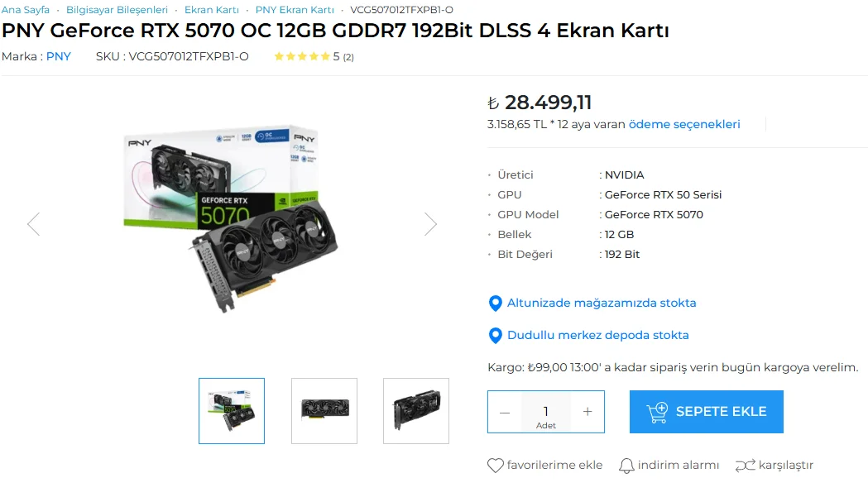The height and width of the screenshot is (497, 868).
Task: Select the front-view card thumbnail
Action: (x=324, y=411)
